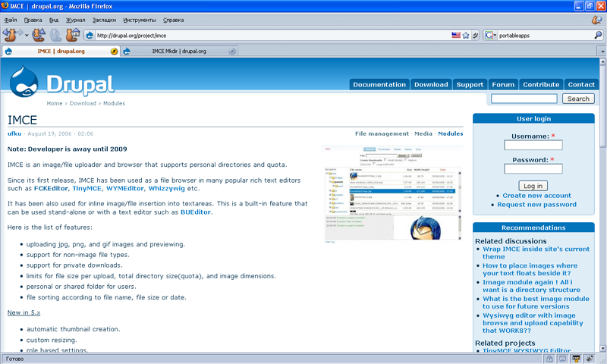Image resolution: width=607 pixels, height=364 pixels.
Task: Follow the WYMEditor link
Action: 125,189
